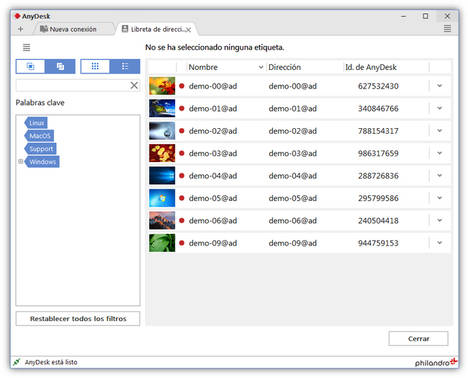Click the AnyDesk ID 944759153
This screenshot has width=468, height=378.
click(x=378, y=243)
